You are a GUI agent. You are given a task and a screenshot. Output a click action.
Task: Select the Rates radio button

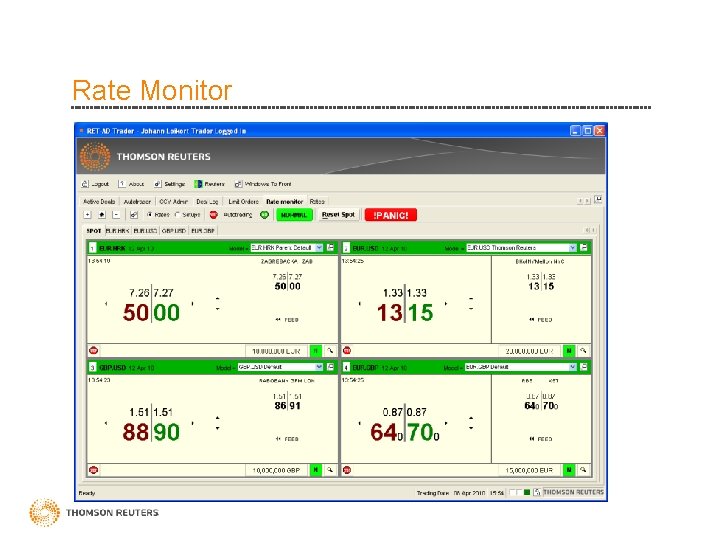coord(149,214)
